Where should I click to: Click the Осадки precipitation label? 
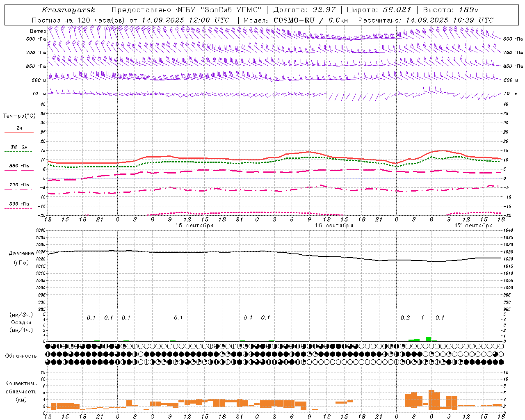click(21, 322)
